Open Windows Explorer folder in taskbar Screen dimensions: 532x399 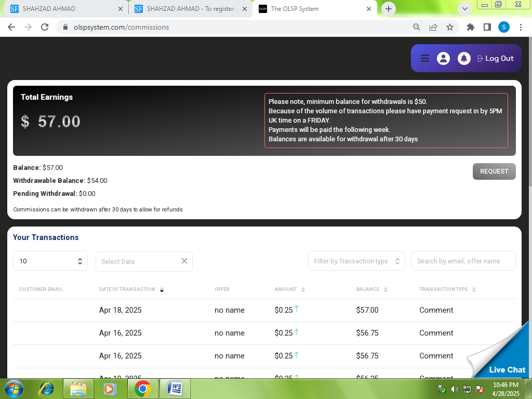tap(78, 389)
